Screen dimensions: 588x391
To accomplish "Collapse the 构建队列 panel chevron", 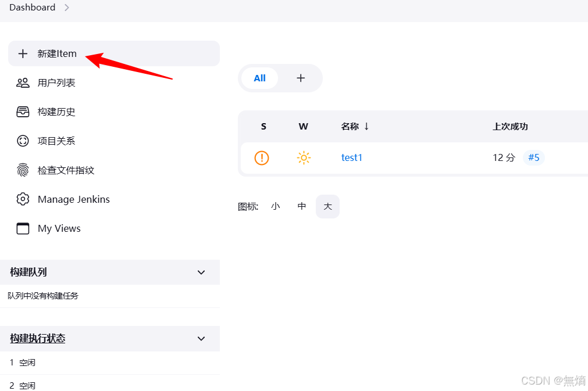I will click(x=201, y=272).
